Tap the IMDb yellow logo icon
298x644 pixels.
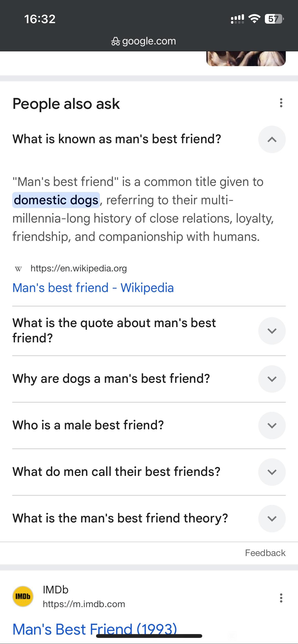pos(23,596)
